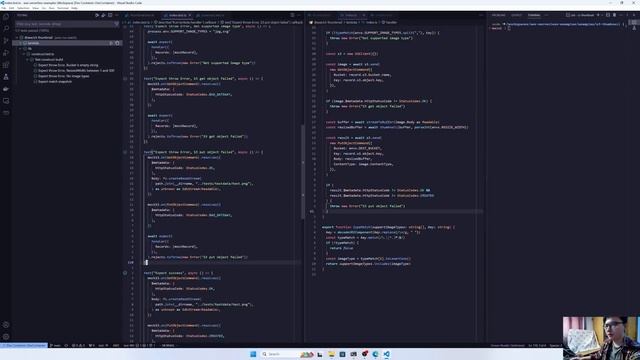640x360 pixels.
Task: Expand the lambda test folder
Action: [x=20, y=43]
